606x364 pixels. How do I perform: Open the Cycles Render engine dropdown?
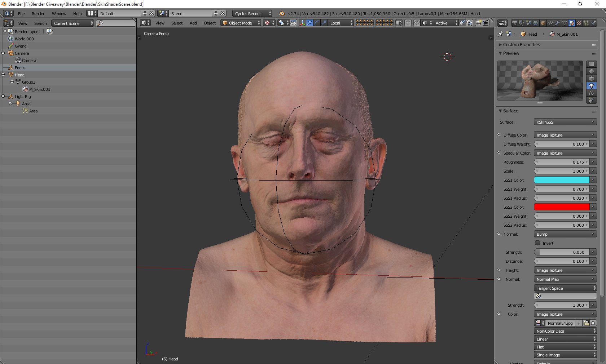click(251, 13)
